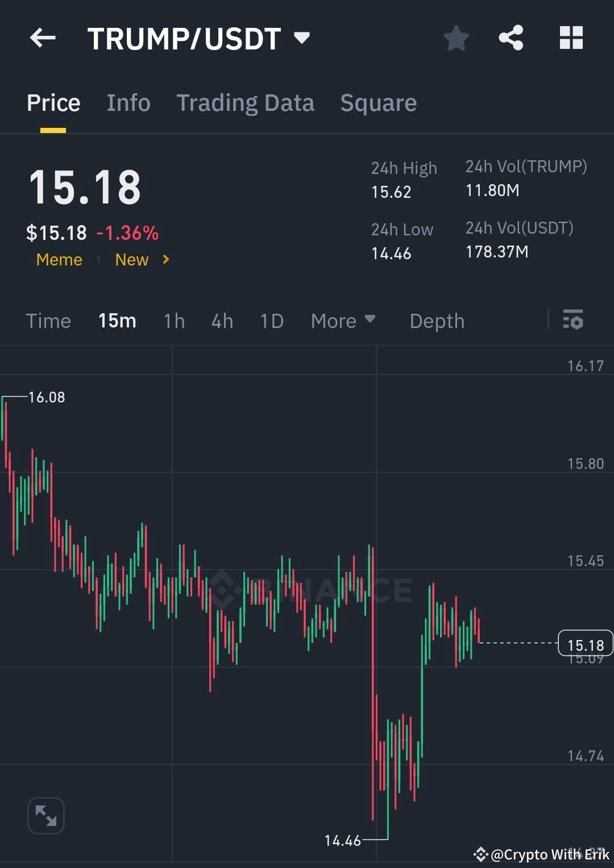
Task: Expand the More timeframe options
Action: pos(342,321)
